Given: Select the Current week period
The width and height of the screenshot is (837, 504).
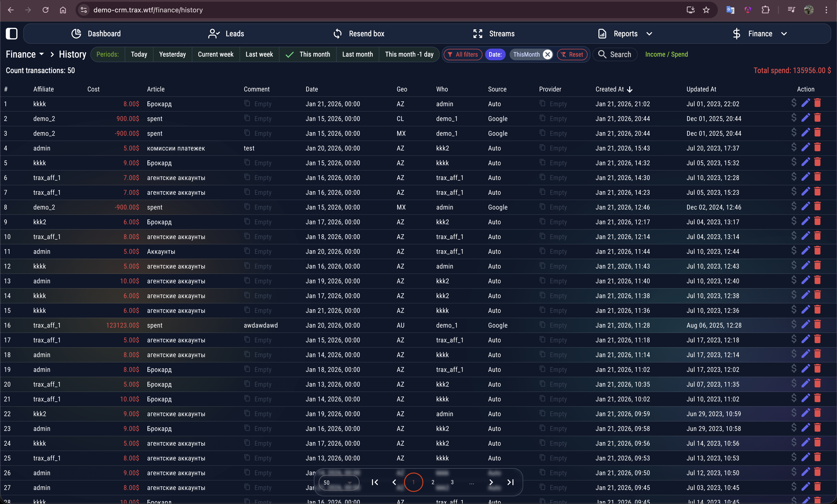Looking at the screenshot, I should (216, 54).
